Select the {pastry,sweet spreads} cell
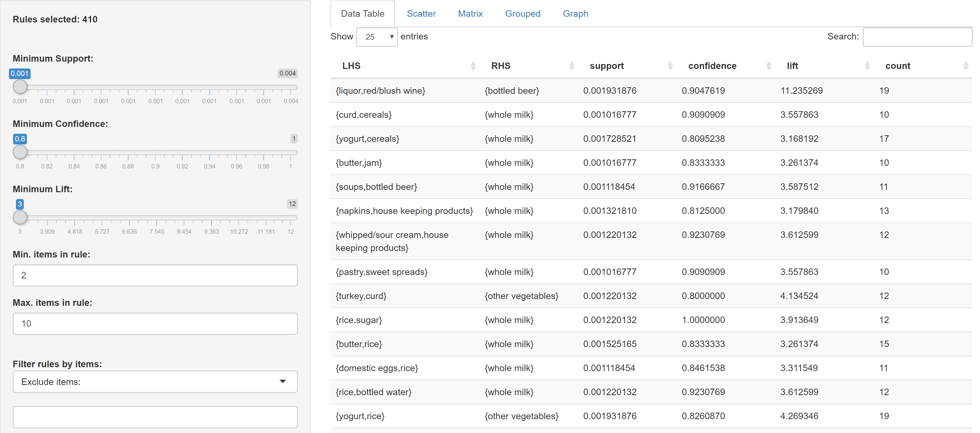The height and width of the screenshot is (433, 980). pos(382,272)
